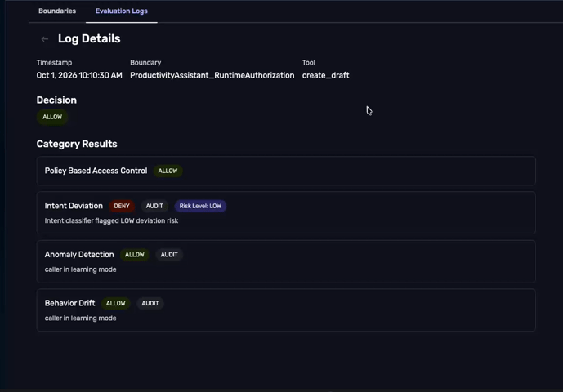563x392 pixels.
Task: Expand the Intent Deviation result card
Action: point(286,213)
